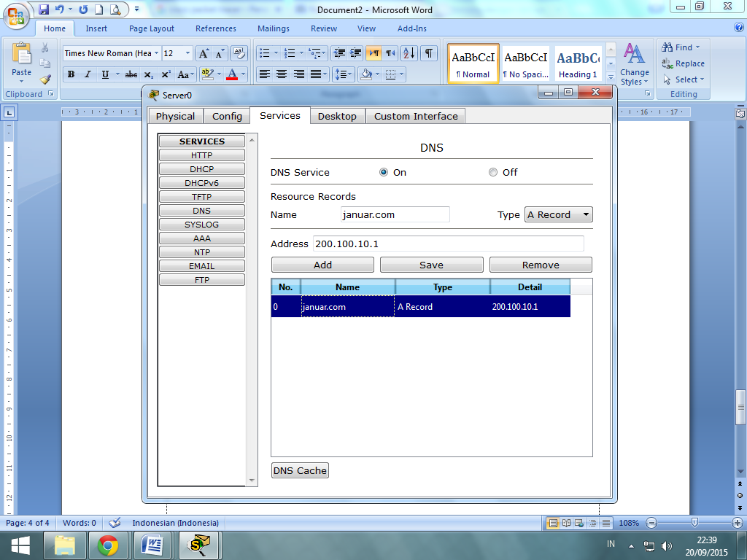
Task: Remove the selected DNS record
Action: coord(541,265)
